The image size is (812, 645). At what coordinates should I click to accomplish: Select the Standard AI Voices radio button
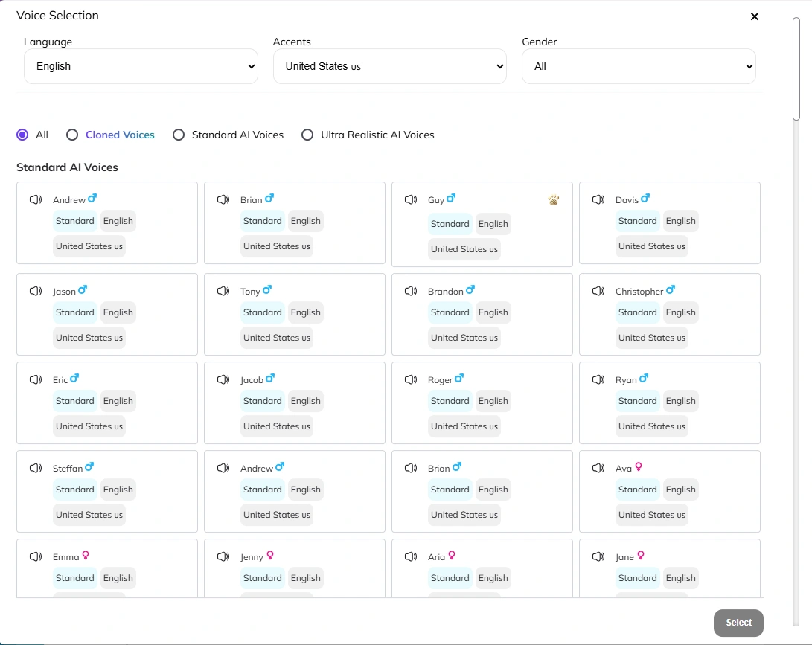[x=179, y=135]
